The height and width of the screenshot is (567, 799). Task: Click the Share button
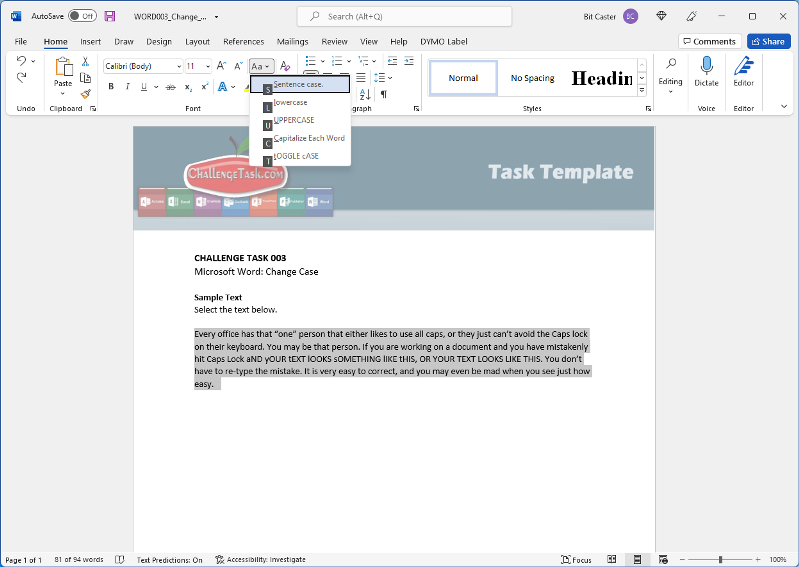pyautogui.click(x=768, y=41)
